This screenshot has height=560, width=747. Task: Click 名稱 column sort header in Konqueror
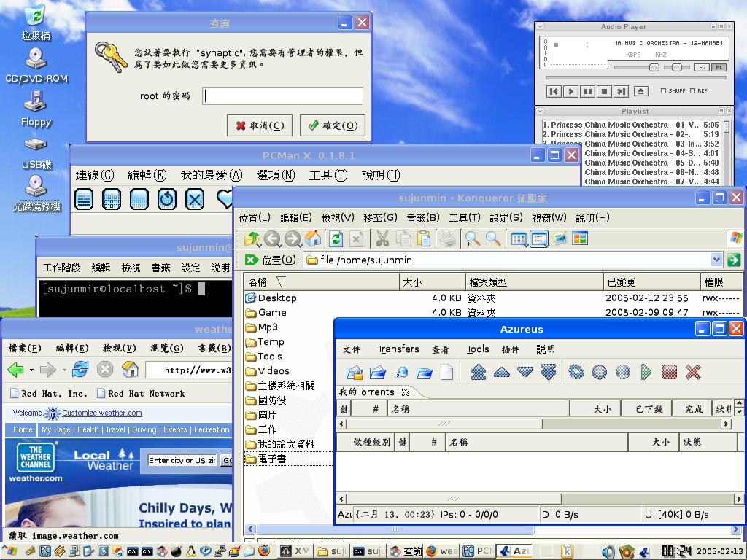point(322,282)
